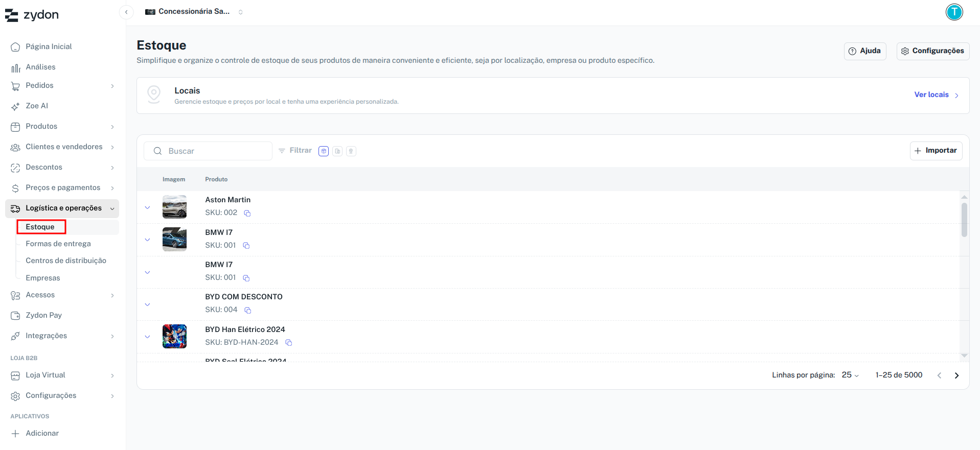Expand the Preços e pagamentos submenu arrow
980x450 pixels.
click(x=112, y=188)
